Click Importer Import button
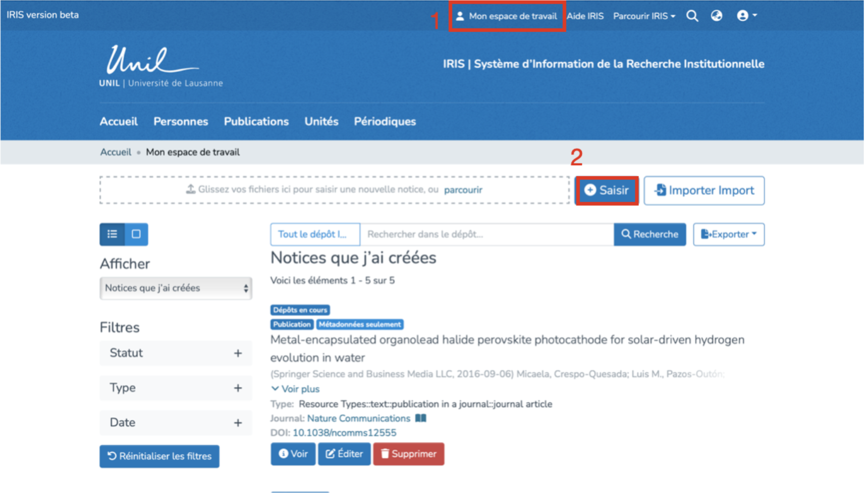 click(x=704, y=190)
